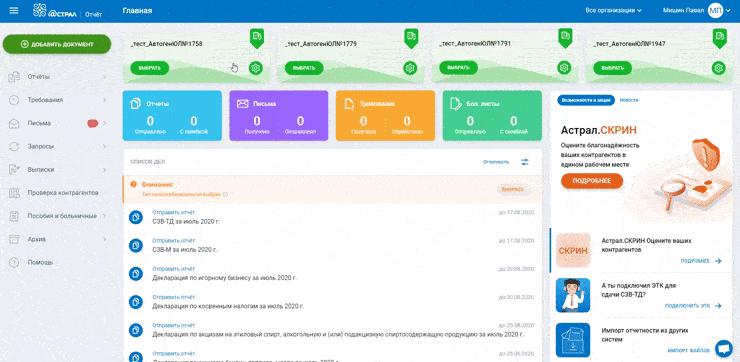
Task: Click ПОДРОБНЕЕ link under Астрал.СКРИН
Action: (x=701, y=261)
